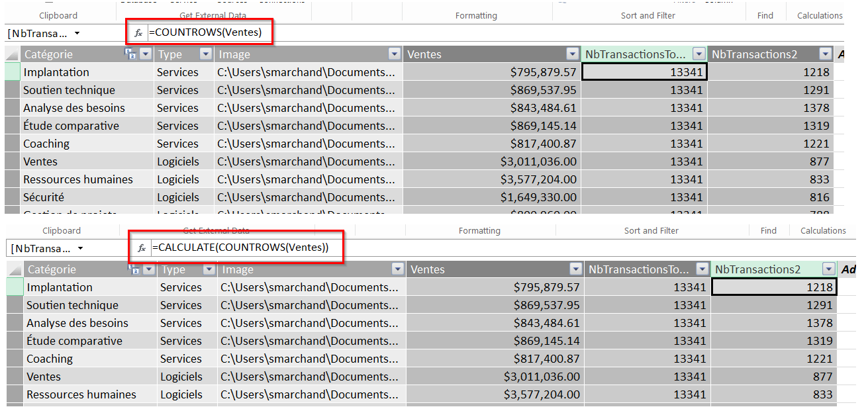Click the select-all corner of the top table
Screen dimensions: 868x409
click(x=13, y=55)
